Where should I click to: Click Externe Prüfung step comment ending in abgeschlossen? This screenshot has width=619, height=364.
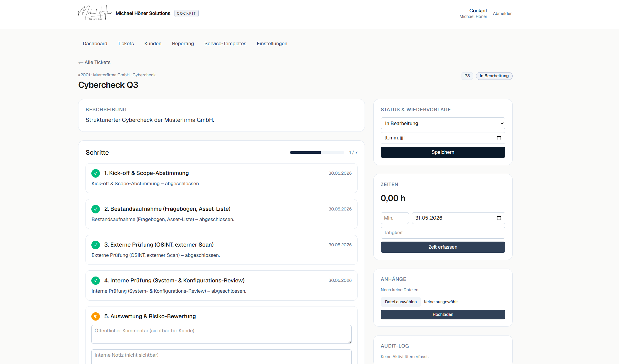coord(156,255)
